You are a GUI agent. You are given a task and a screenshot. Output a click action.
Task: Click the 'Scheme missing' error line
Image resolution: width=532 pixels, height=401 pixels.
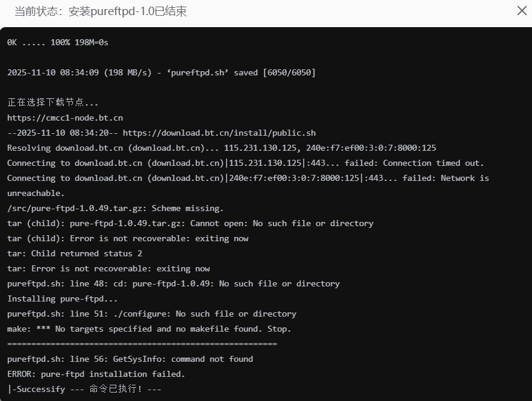(x=116, y=208)
